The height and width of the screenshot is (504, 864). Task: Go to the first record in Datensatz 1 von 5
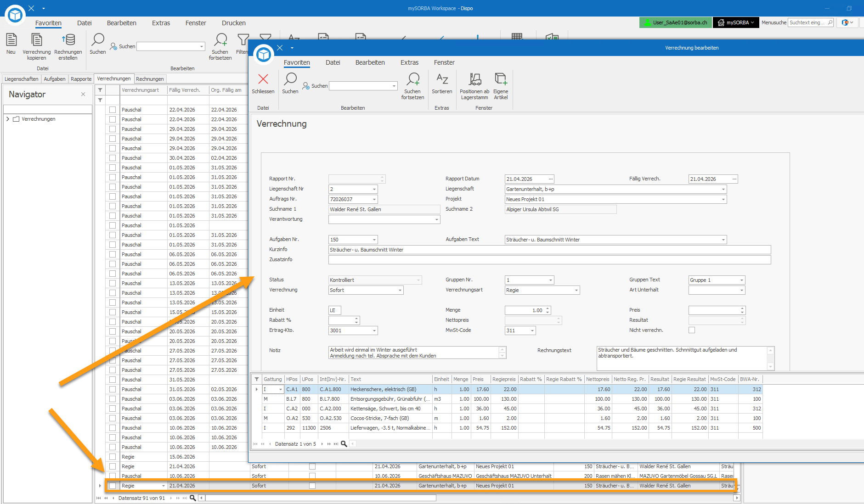pos(255,444)
